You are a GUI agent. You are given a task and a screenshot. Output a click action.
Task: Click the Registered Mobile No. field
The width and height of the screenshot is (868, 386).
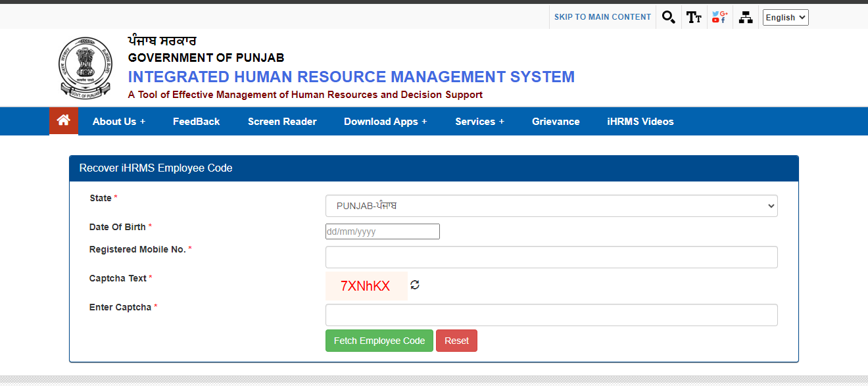point(551,257)
